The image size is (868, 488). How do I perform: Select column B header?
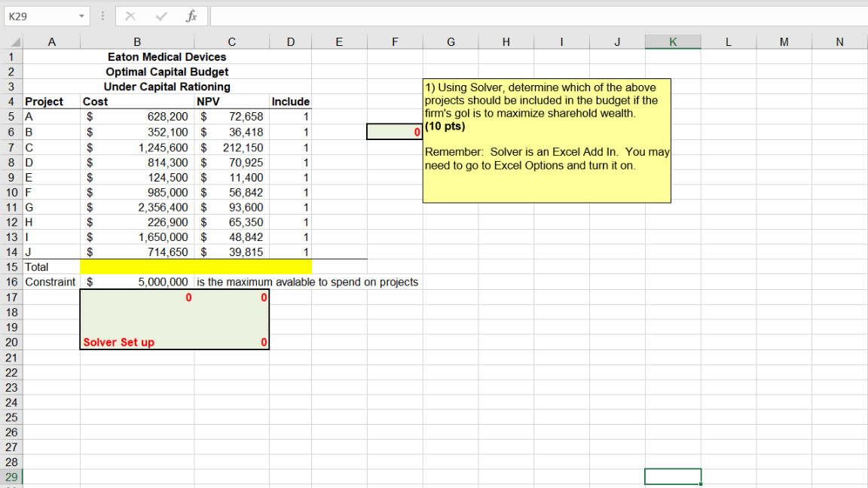point(137,42)
